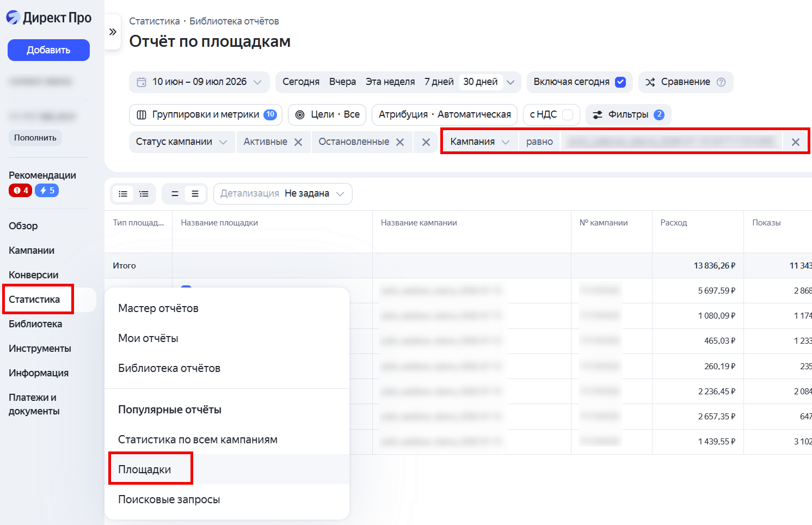Screen dimensions: 812x525
Task: Click the Пополнить button
Action: (x=35, y=138)
